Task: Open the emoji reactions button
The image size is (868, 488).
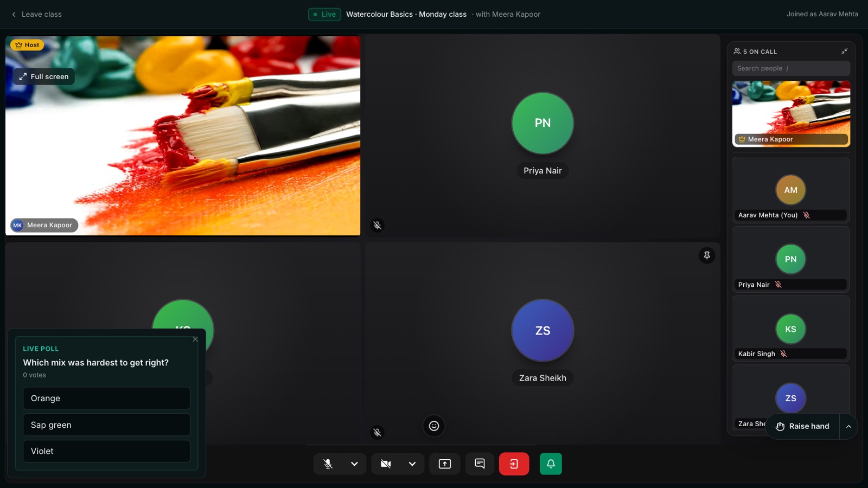Action: pyautogui.click(x=434, y=426)
